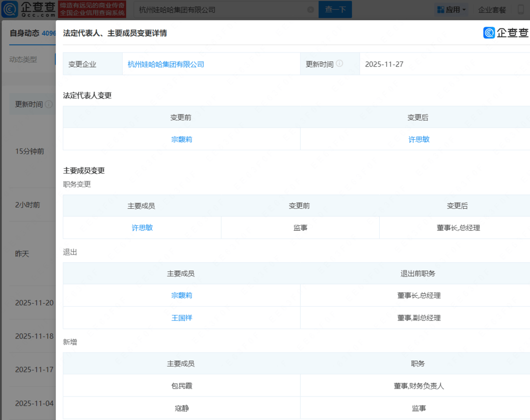
Task: Click the 企查查 logo at top left
Action: pyautogui.click(x=24, y=9)
